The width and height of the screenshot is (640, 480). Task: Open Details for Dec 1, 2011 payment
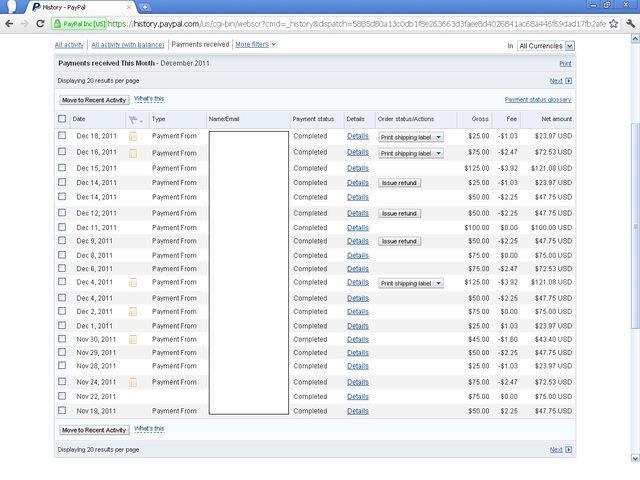[358, 326]
